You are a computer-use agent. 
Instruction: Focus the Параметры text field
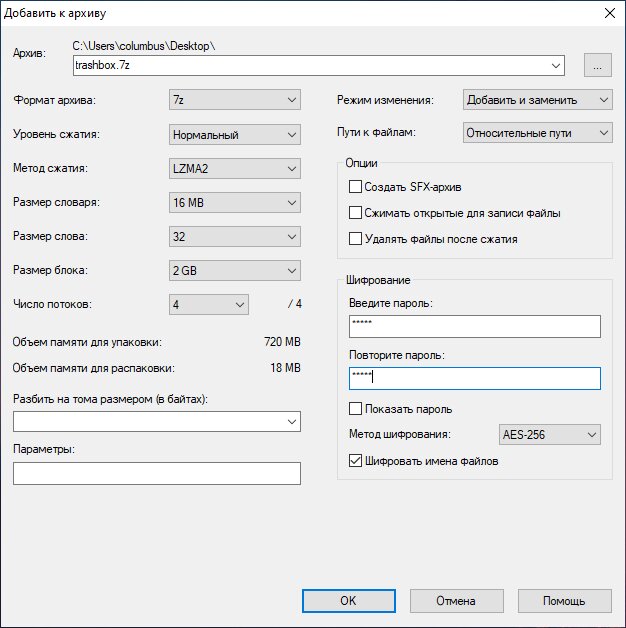(157, 473)
